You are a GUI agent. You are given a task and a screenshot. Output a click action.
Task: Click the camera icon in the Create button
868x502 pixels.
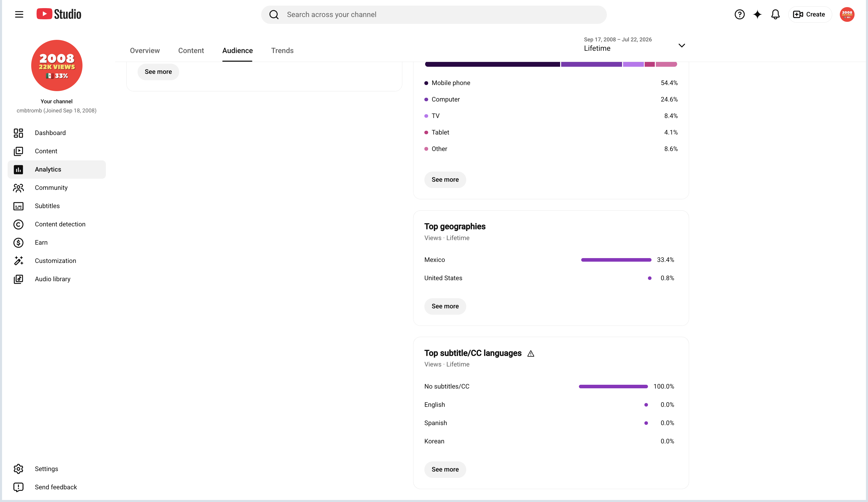[x=798, y=14]
